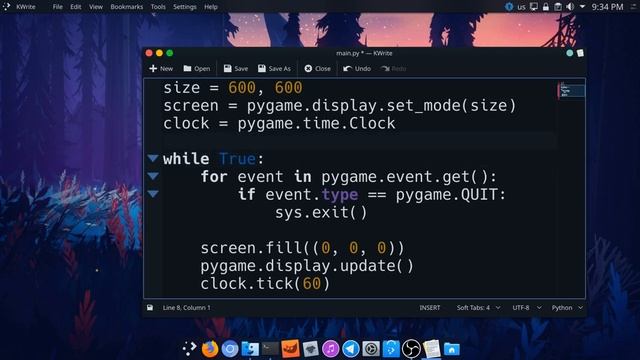Open Telegram from the dock

(351, 349)
